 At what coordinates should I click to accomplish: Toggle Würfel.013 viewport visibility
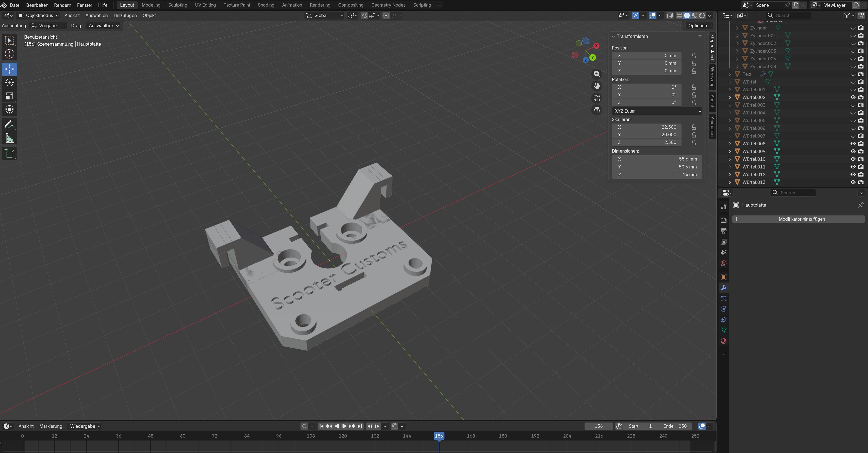coord(853,183)
